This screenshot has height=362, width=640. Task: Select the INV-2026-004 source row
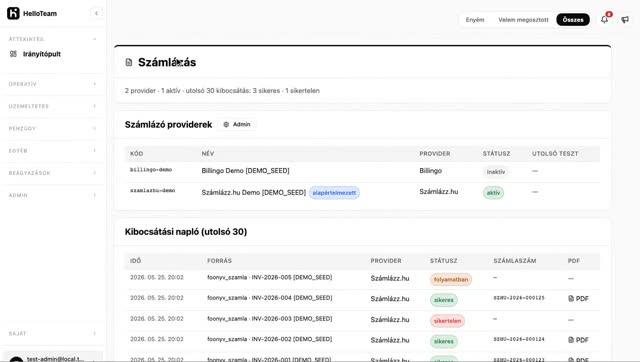[x=269, y=298]
